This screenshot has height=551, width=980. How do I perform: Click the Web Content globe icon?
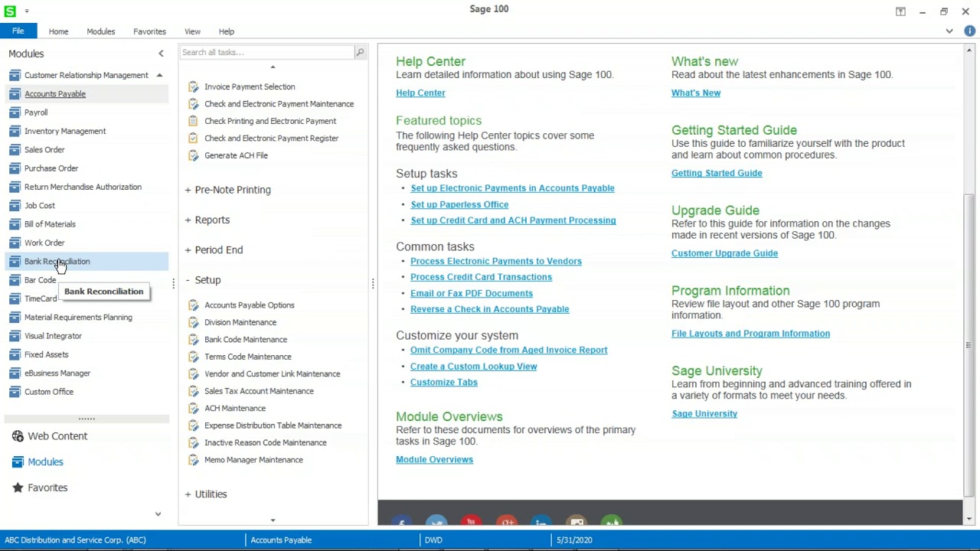click(18, 436)
